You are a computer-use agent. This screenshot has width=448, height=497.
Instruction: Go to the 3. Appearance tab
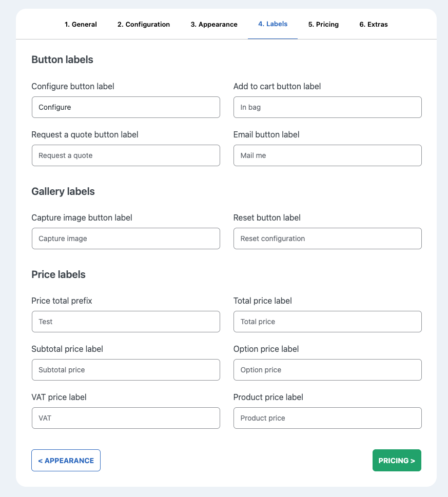pyautogui.click(x=214, y=24)
